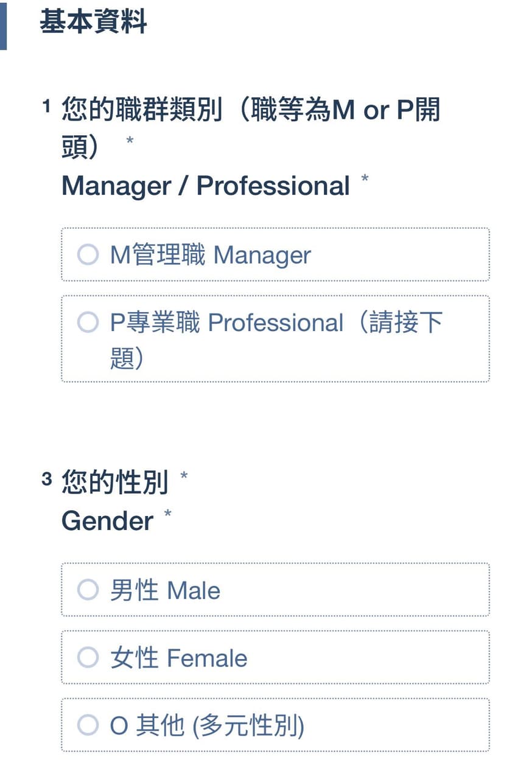Select 男性 Male radio button
This screenshot has width=532, height=779.
coord(88,589)
